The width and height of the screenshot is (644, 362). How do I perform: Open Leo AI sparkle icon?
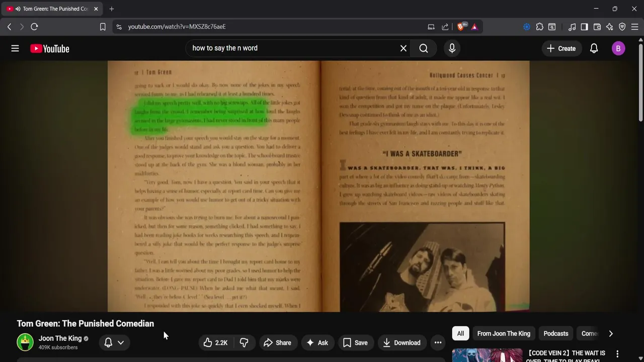point(610,27)
